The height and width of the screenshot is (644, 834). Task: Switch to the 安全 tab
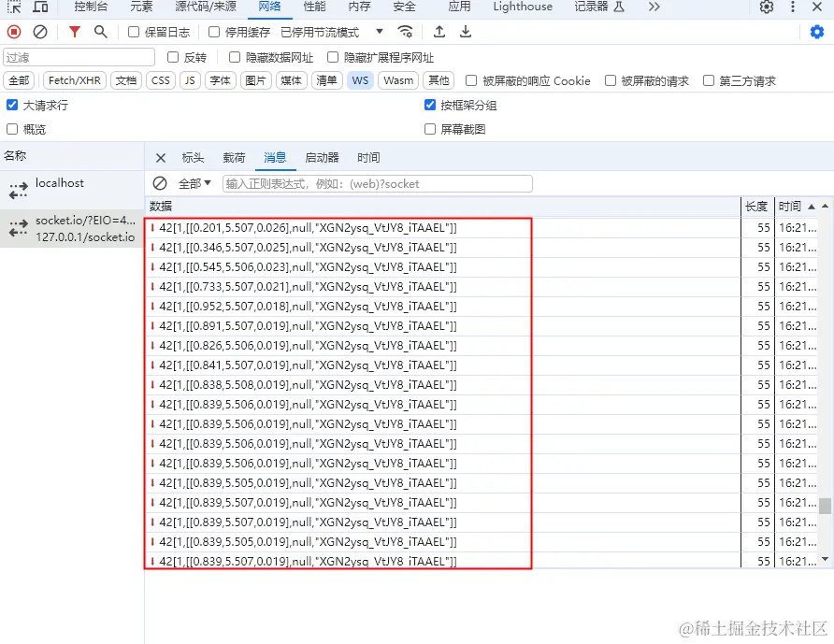click(404, 7)
